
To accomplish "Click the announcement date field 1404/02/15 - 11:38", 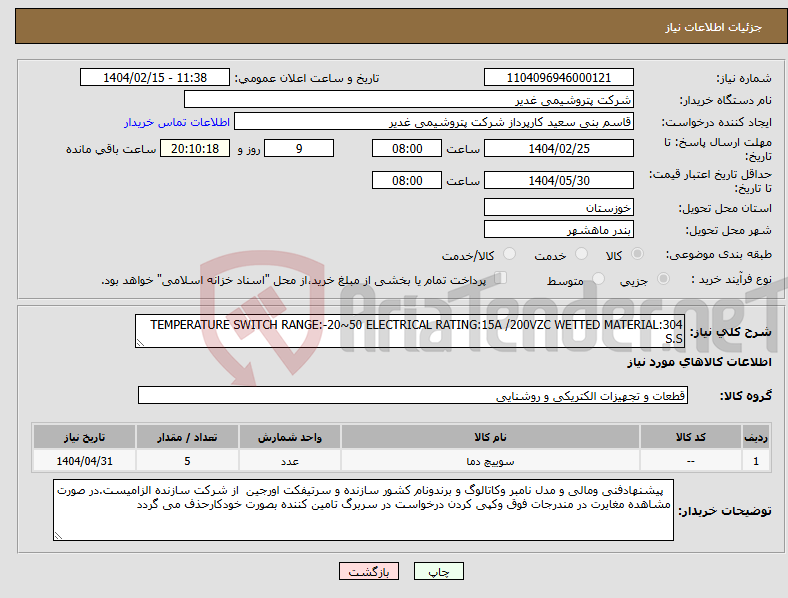I will coord(155,77).
